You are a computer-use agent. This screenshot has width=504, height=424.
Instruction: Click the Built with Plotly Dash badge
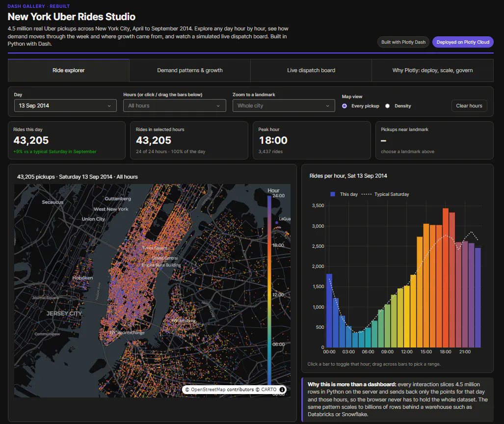[x=403, y=42]
